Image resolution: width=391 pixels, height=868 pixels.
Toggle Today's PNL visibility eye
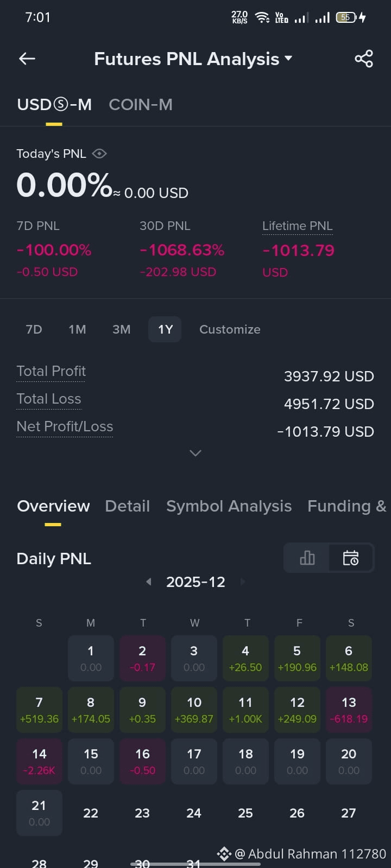click(x=99, y=154)
